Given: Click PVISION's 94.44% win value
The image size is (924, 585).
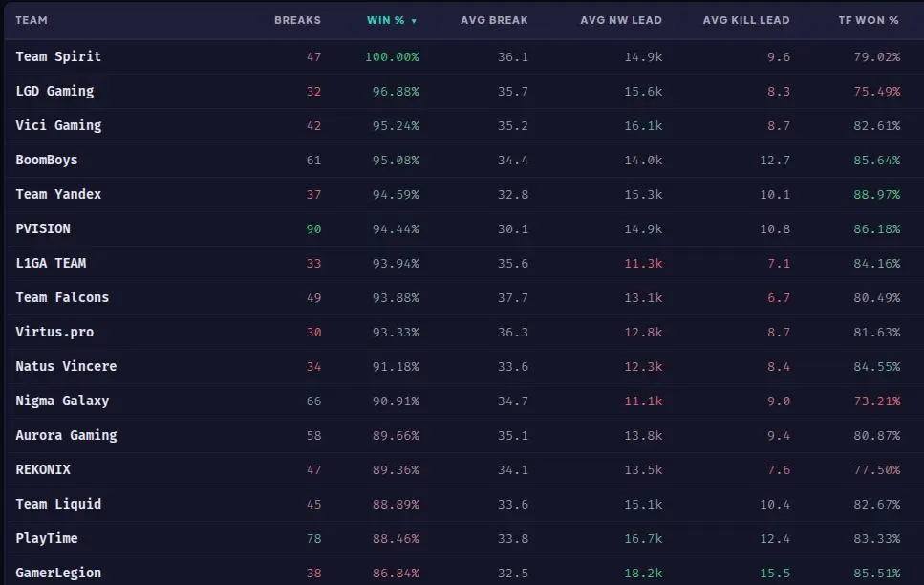Looking at the screenshot, I should tap(396, 228).
